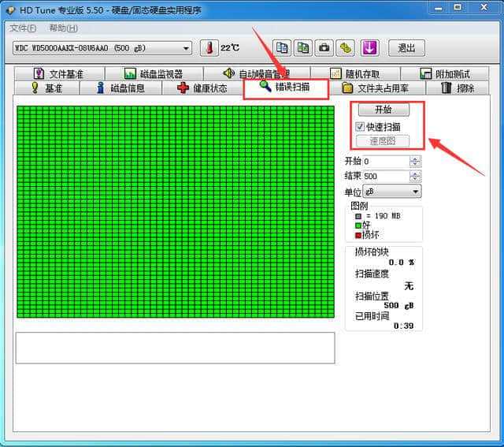Screen dimensions: 504x447
Task: Click the red 损坏 legend swatch
Action: [358, 236]
